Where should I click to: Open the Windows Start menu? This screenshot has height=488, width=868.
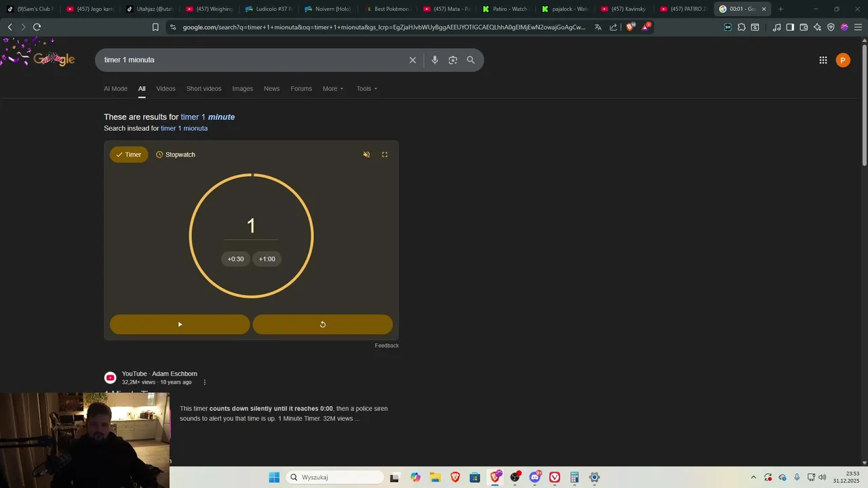coord(274,477)
